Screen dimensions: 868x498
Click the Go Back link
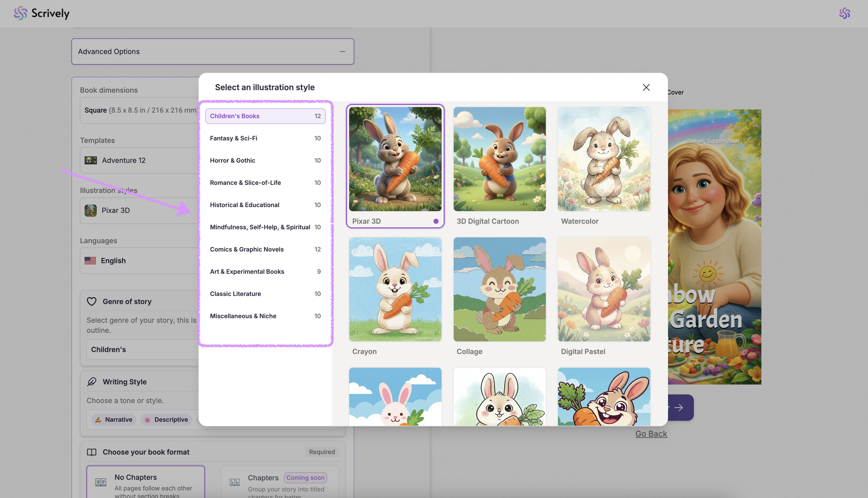(x=651, y=434)
